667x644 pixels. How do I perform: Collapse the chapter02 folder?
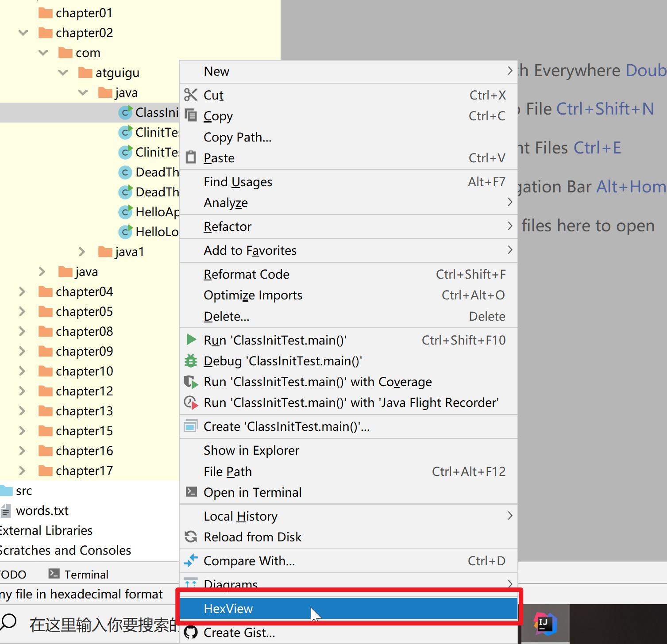click(23, 33)
